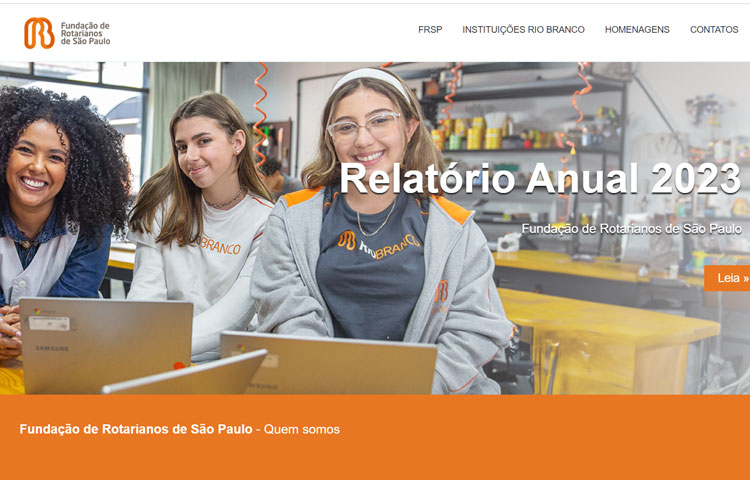
Task: Click the logo text Fundação de Rotarianos
Action: pyautogui.click(x=85, y=33)
